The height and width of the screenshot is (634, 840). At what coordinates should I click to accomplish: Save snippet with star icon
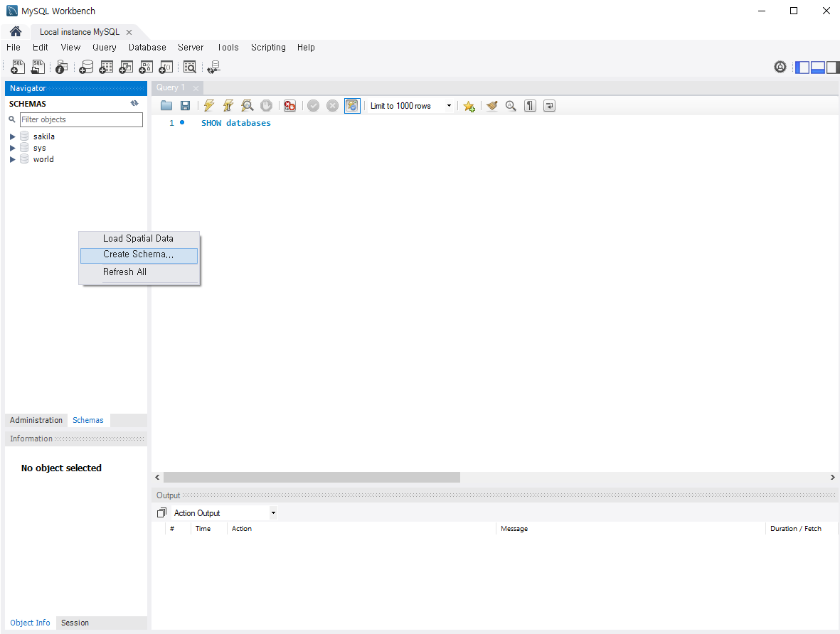pyautogui.click(x=469, y=106)
